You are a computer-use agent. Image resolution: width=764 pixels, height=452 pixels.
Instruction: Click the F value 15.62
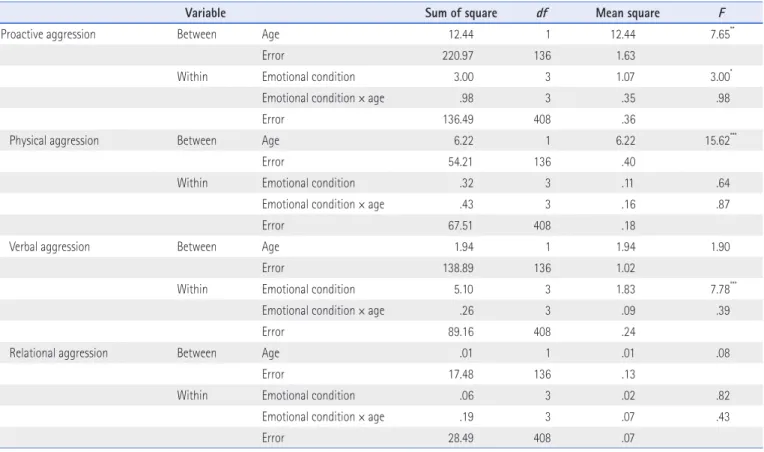718,141
